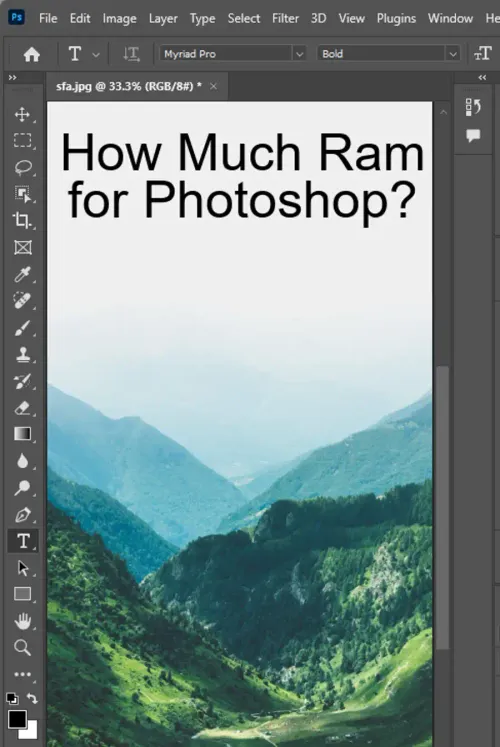Screen dimensions: 500x747
Task: Select the Blur tool
Action: coord(22,461)
